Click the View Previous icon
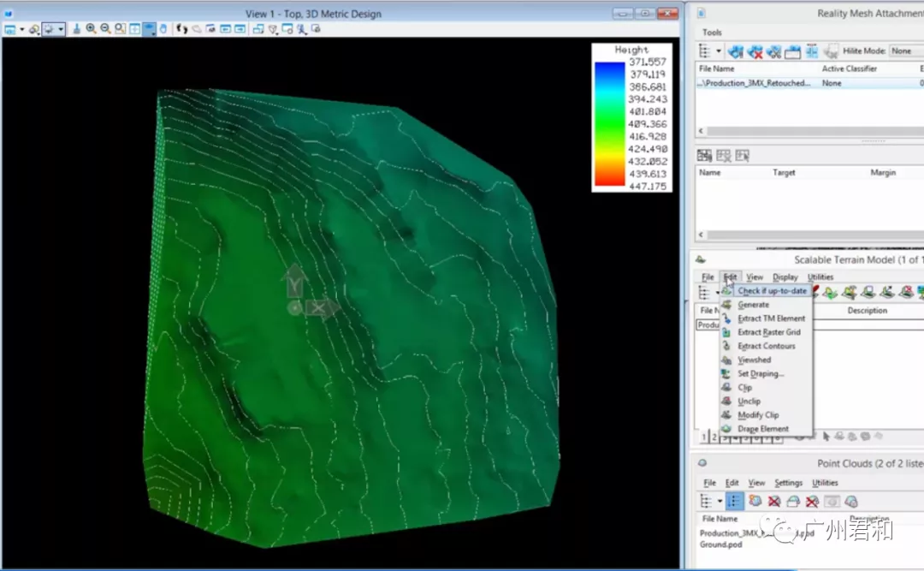Viewport: 924px width, 571px height. [226, 29]
